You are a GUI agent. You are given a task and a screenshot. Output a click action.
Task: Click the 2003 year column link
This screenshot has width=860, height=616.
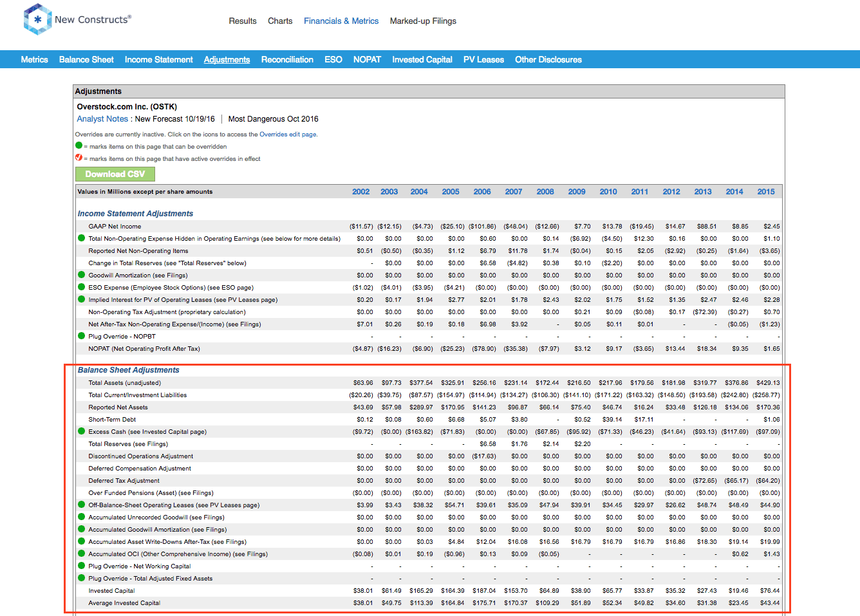tap(389, 192)
